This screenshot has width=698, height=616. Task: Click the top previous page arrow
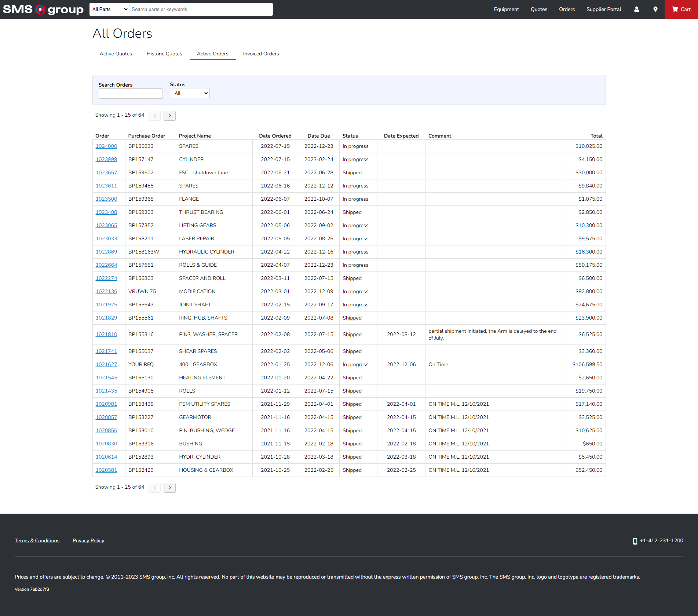click(155, 116)
